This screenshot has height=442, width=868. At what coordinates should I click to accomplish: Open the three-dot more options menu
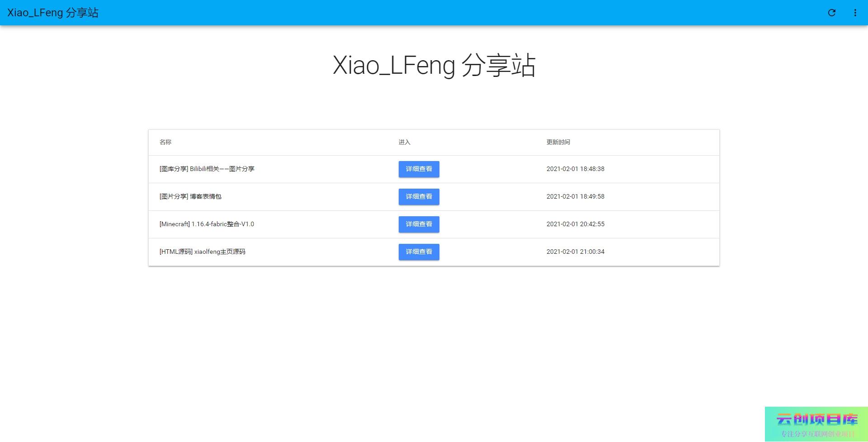[855, 13]
